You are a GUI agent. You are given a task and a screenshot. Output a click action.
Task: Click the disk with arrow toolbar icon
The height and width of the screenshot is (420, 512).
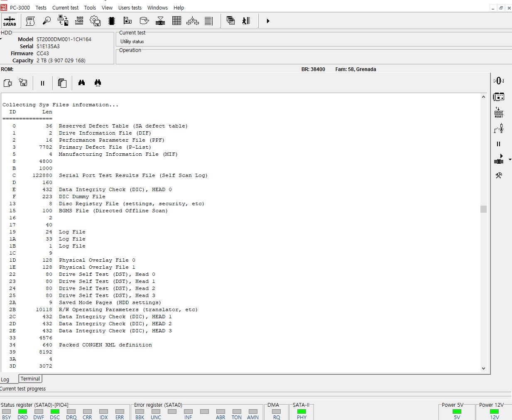144,21
